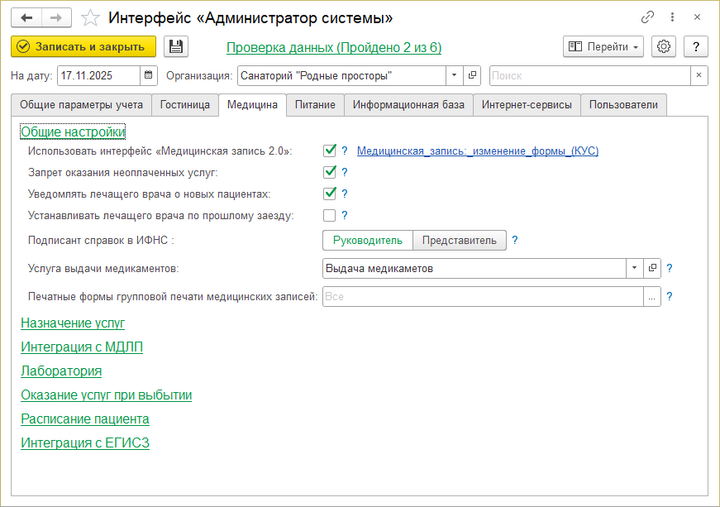This screenshot has width=720, height=507.
Task: Select Руководитель as the certificate signer
Action: pyautogui.click(x=368, y=240)
